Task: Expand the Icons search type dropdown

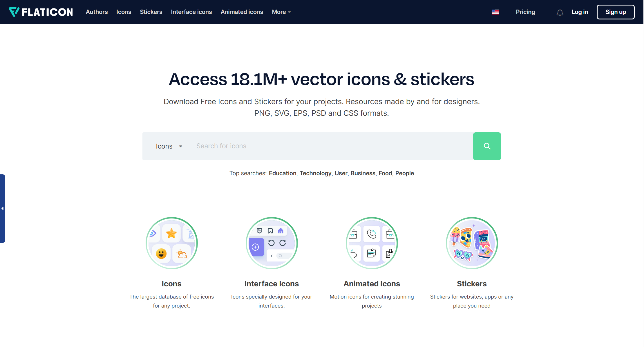Action: pyautogui.click(x=169, y=146)
